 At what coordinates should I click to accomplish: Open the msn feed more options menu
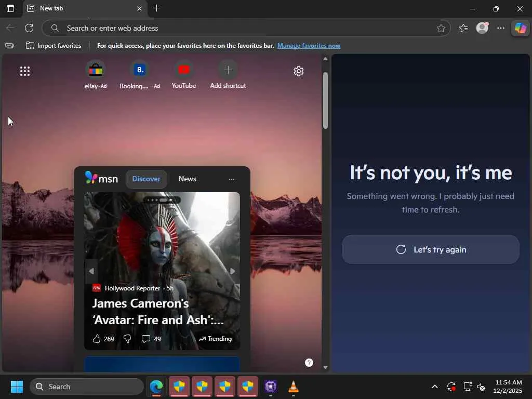(x=231, y=179)
